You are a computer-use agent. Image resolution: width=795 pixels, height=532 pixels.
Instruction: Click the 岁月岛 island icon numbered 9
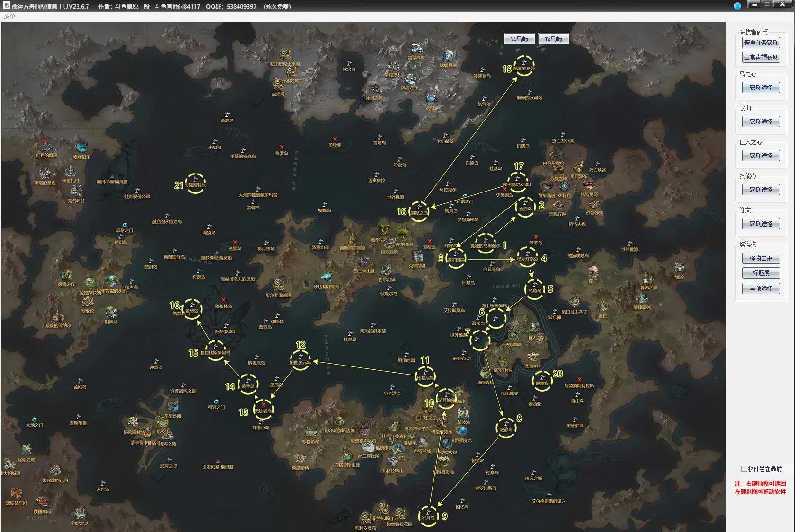pos(428,515)
